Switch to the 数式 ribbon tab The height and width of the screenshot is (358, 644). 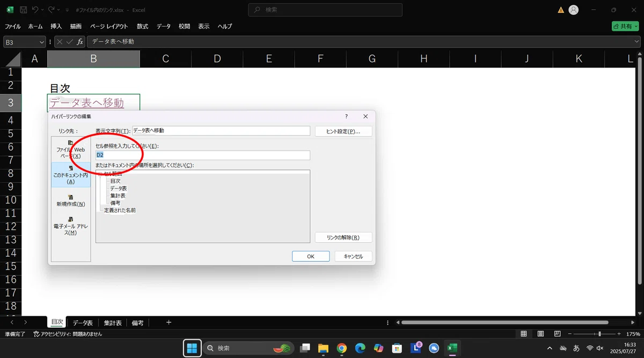tap(143, 26)
